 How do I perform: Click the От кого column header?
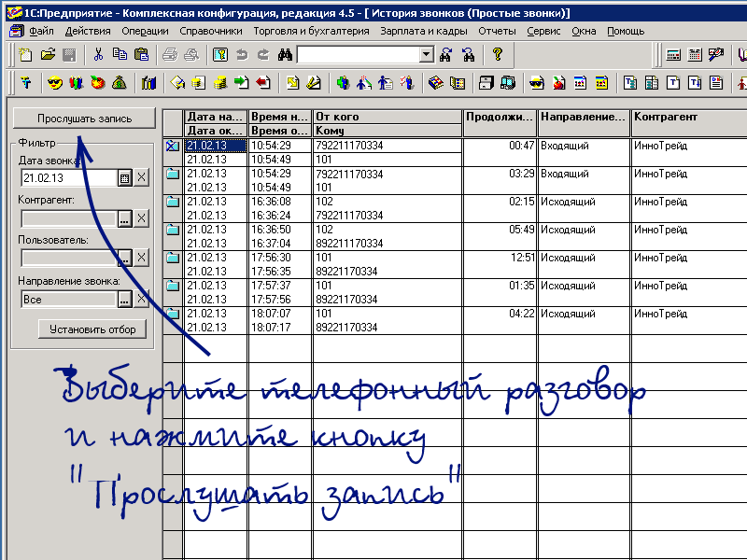(388, 117)
